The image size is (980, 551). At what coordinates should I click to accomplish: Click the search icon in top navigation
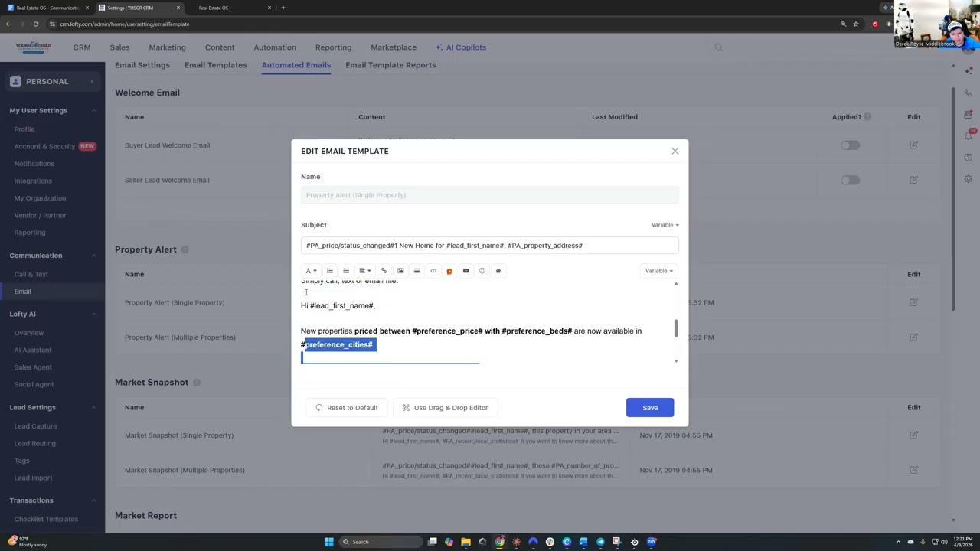[718, 47]
